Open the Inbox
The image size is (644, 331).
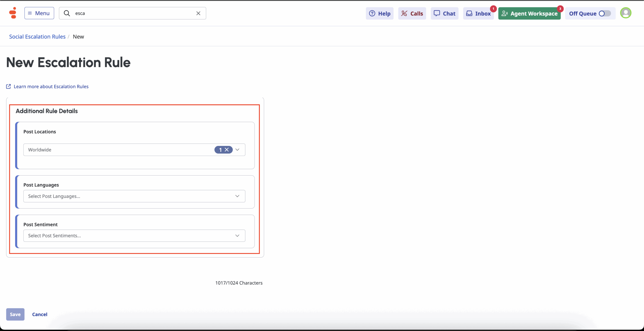478,14
